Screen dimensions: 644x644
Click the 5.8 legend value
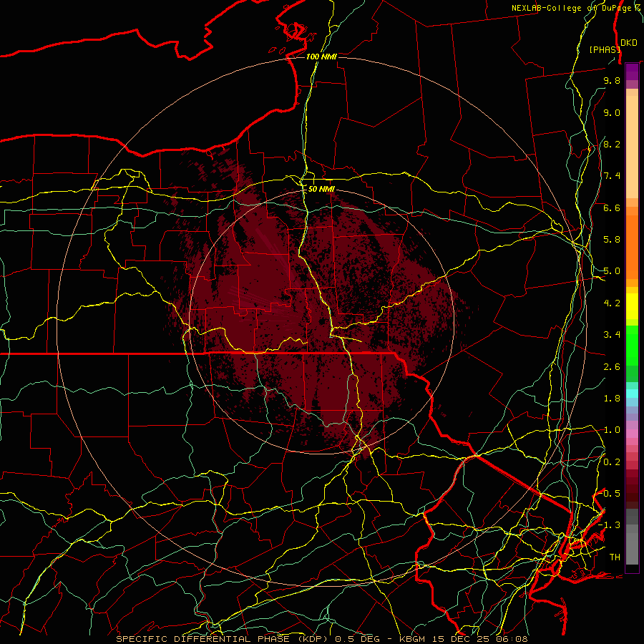coord(612,240)
